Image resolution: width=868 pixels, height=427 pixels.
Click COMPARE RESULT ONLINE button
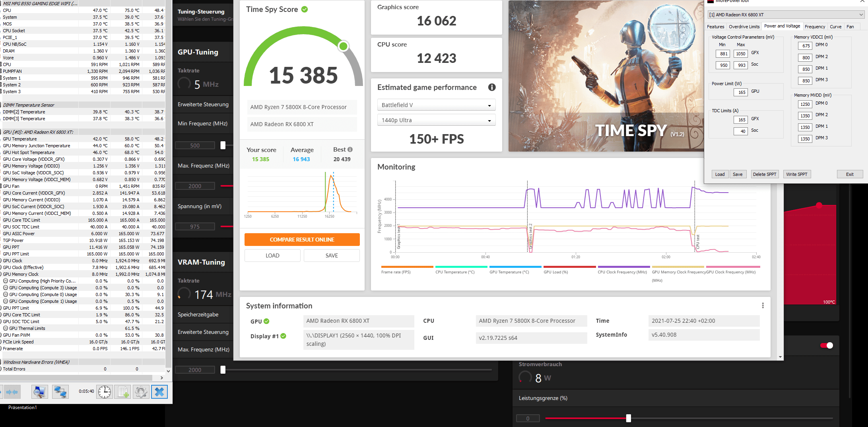pyautogui.click(x=302, y=240)
